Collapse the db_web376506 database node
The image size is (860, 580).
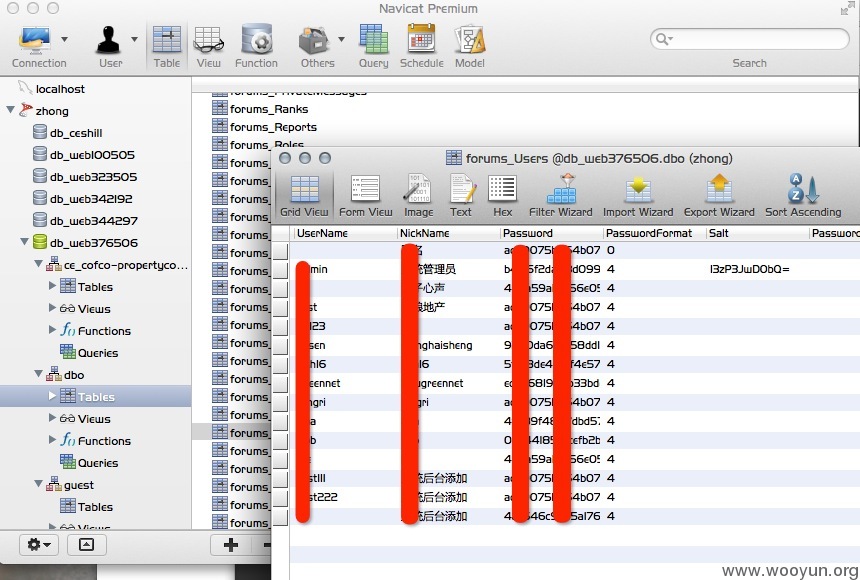point(25,241)
